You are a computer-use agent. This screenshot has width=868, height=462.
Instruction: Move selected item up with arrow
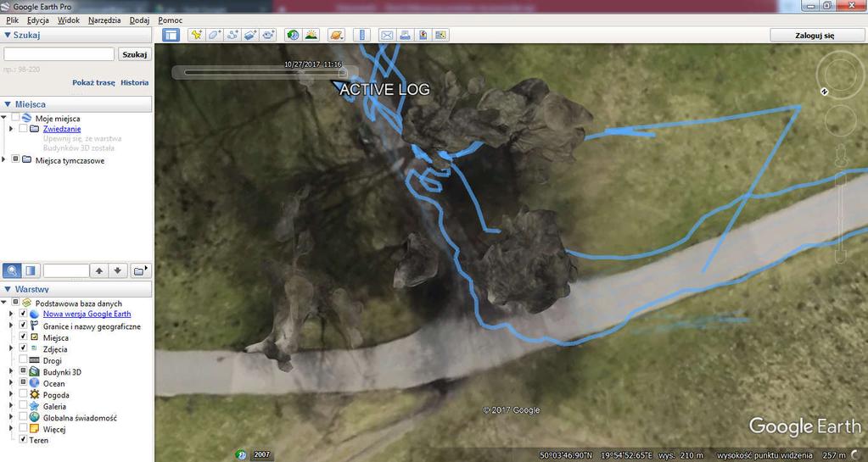point(99,270)
